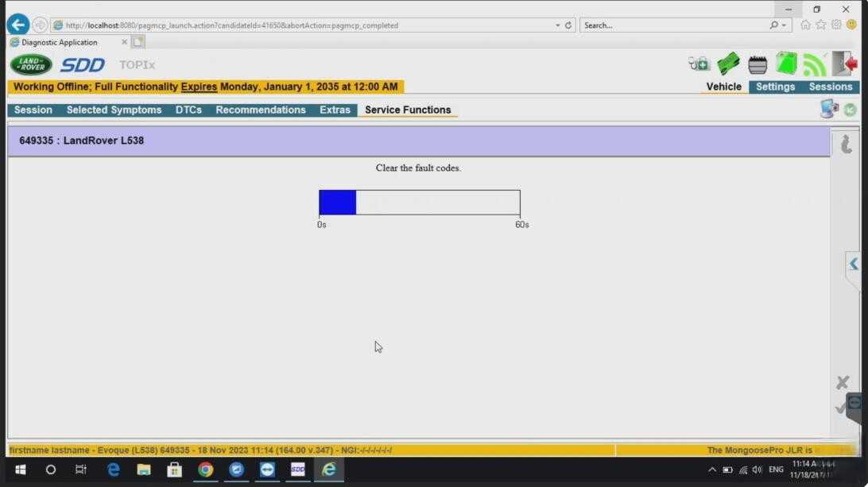
Task: Click the green wireless signal icon
Action: click(814, 65)
